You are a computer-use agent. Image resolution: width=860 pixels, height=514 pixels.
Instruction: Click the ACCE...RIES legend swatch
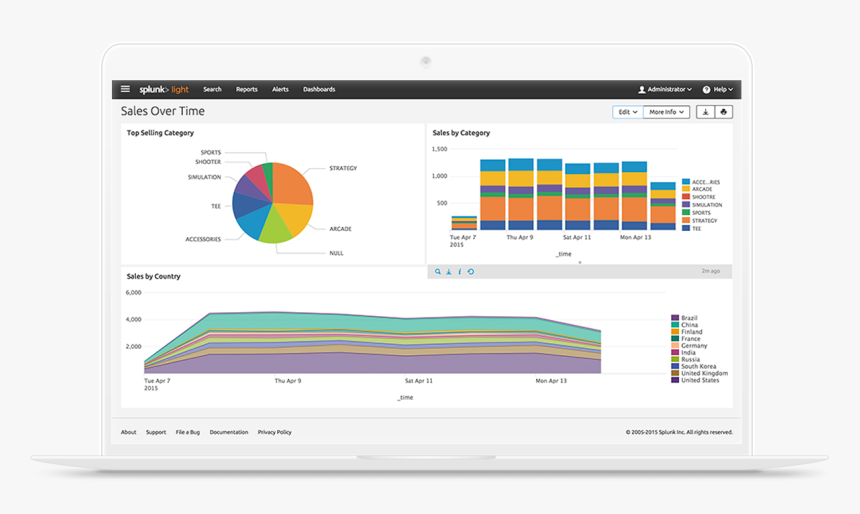(686, 182)
